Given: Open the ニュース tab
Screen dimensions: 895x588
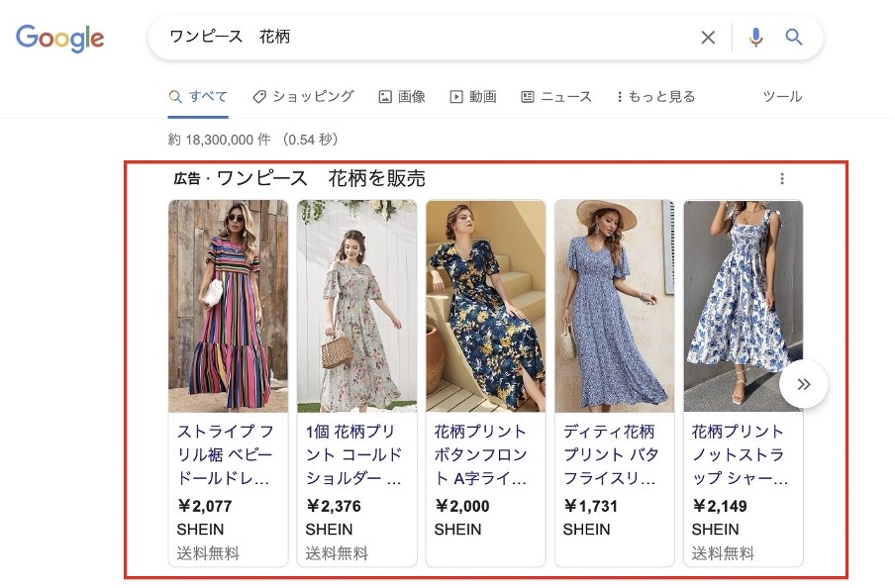Looking at the screenshot, I should tap(556, 96).
